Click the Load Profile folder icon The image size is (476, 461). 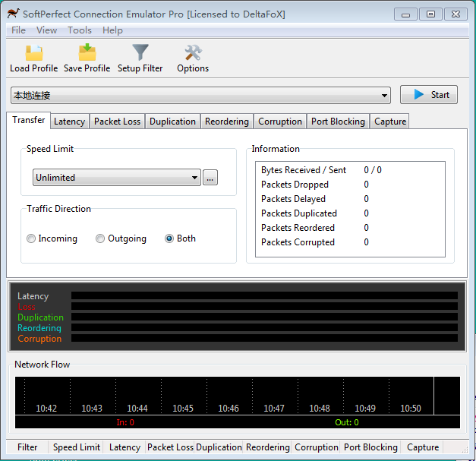tap(33, 53)
